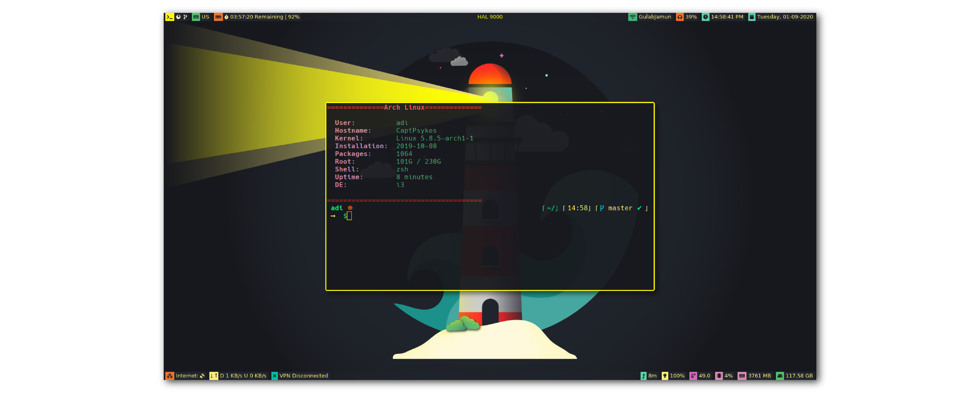This screenshot has height=393, width=980.
Task: Toggle the VPN Disconnected status
Action: point(303,376)
